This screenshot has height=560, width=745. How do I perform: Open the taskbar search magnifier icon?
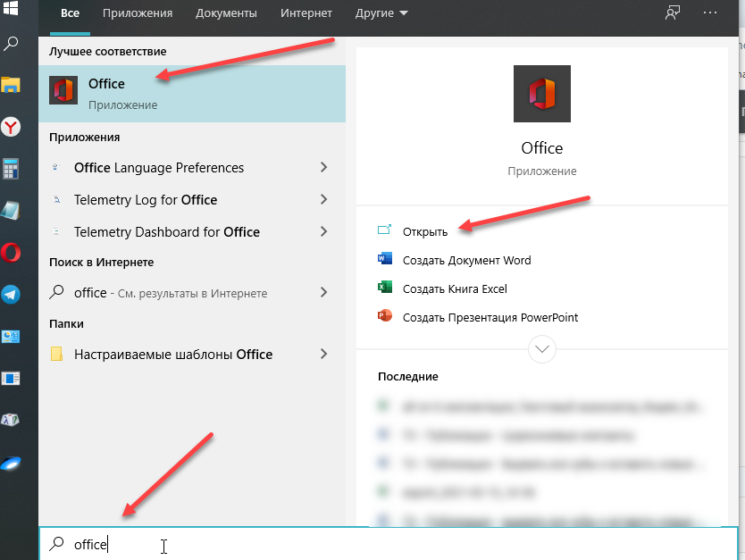point(11,44)
